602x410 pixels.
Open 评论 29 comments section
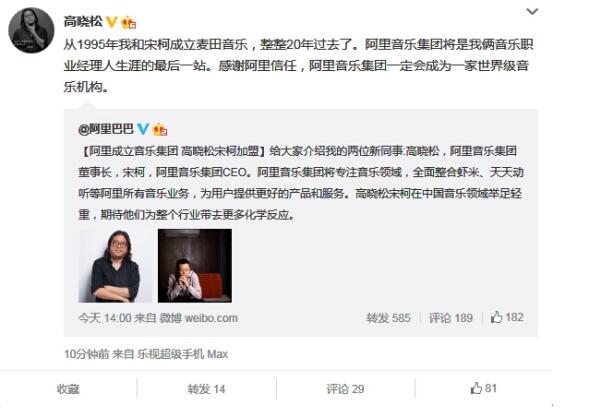pyautogui.click(x=345, y=389)
